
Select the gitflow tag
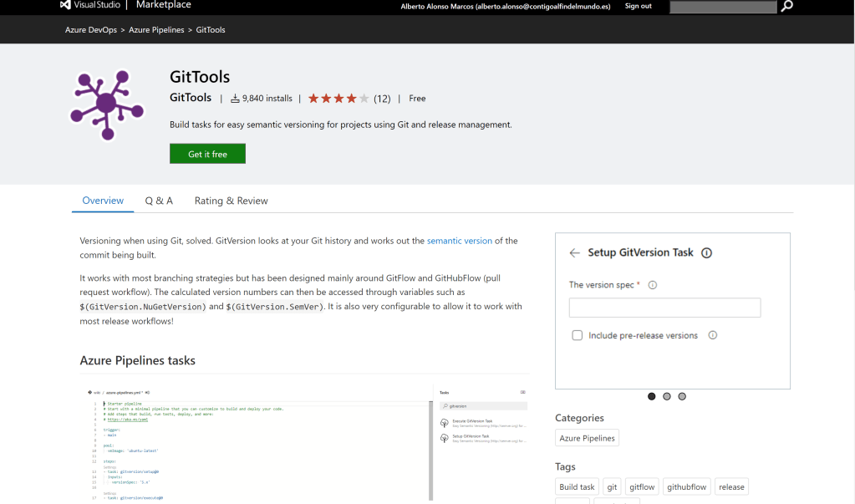[642, 487]
